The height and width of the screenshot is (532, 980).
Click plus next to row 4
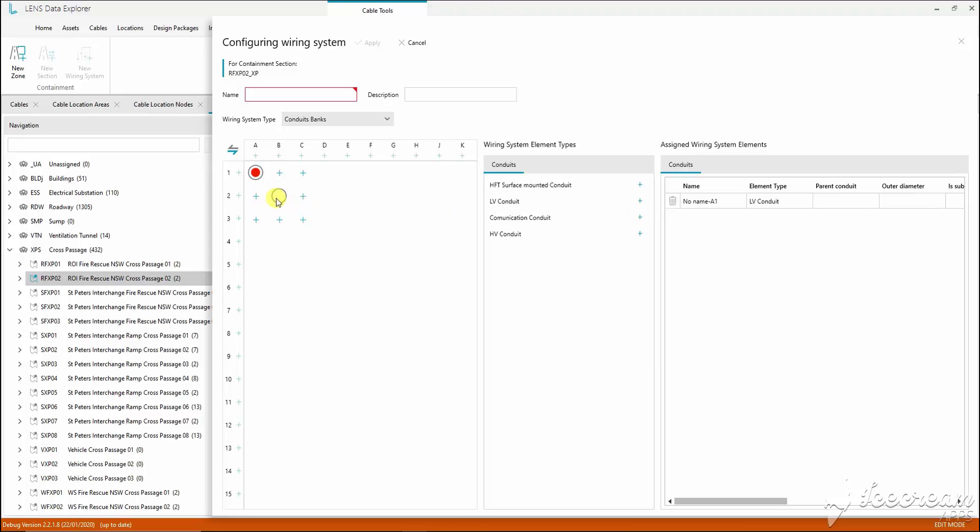(238, 241)
